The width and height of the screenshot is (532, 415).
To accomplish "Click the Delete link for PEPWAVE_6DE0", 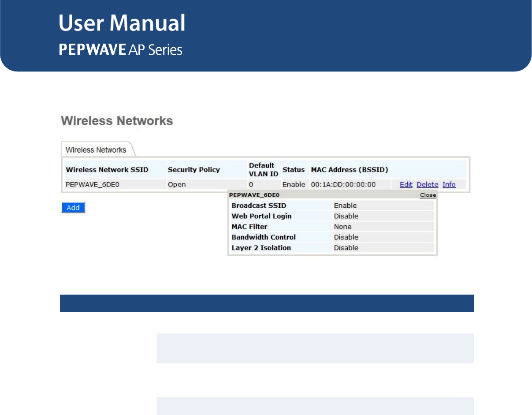I will coord(427,184).
